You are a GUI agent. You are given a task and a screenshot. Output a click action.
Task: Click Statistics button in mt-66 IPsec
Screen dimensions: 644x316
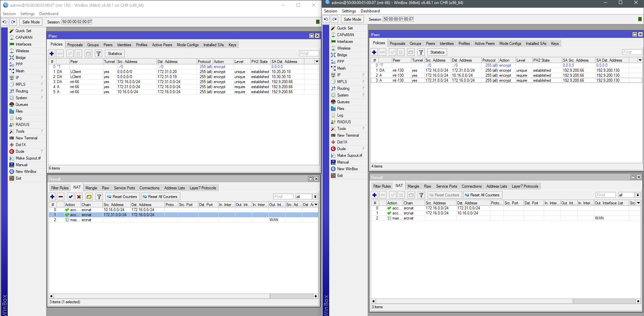(437, 52)
